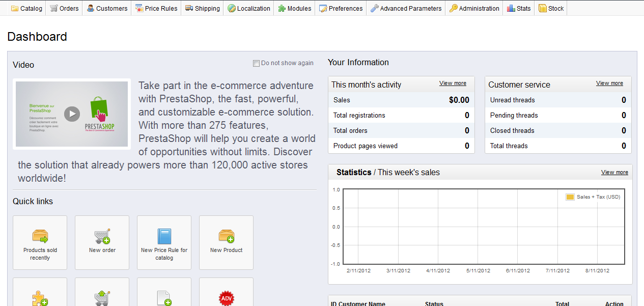Open the Shipping menu
This screenshot has width=644, height=306.
[x=202, y=8]
